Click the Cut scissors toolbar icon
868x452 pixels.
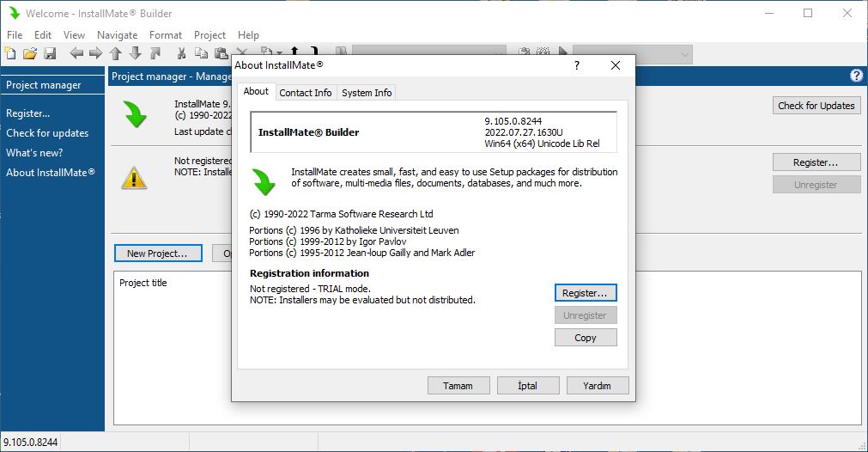(x=181, y=53)
